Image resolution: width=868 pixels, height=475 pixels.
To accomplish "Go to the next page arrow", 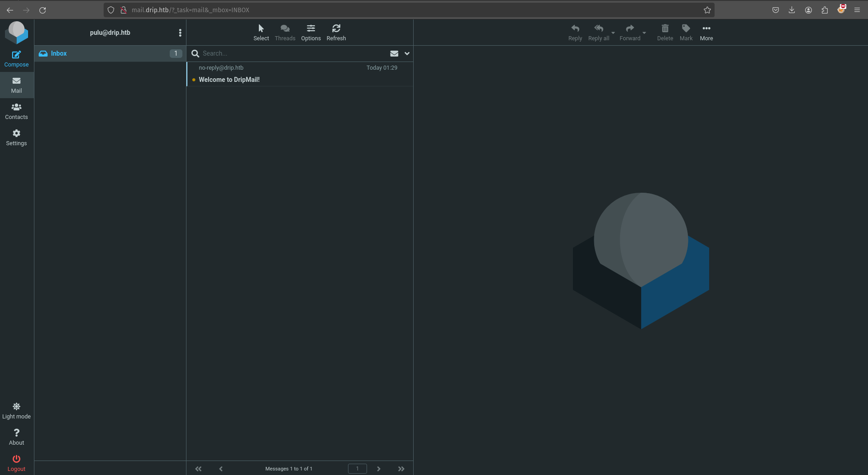I will (379, 469).
